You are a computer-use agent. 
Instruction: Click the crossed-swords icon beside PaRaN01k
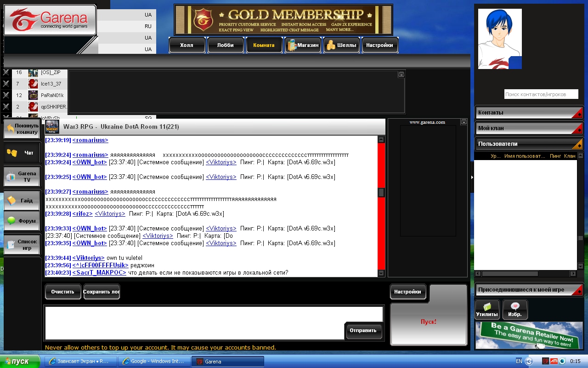point(6,95)
